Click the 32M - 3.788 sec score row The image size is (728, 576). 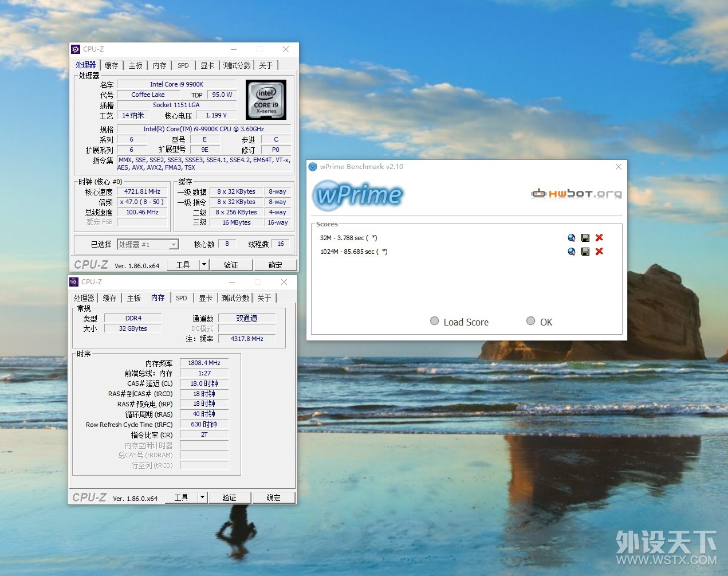pos(348,238)
